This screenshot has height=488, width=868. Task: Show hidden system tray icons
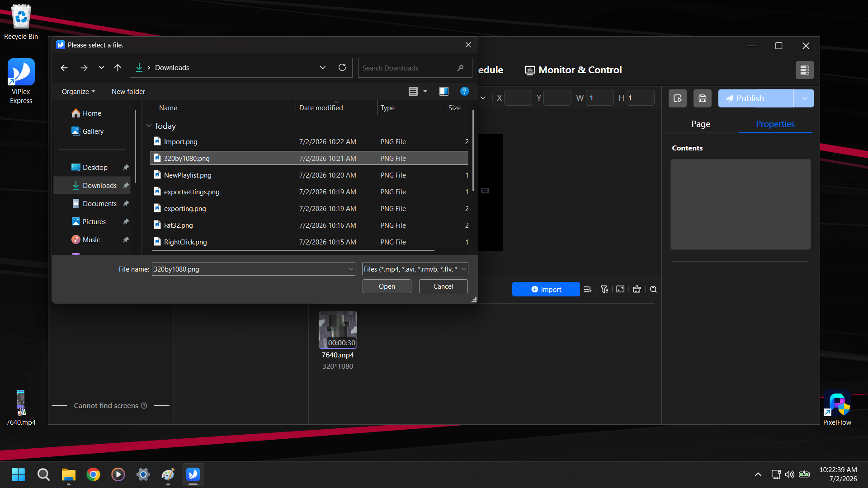coord(758,474)
